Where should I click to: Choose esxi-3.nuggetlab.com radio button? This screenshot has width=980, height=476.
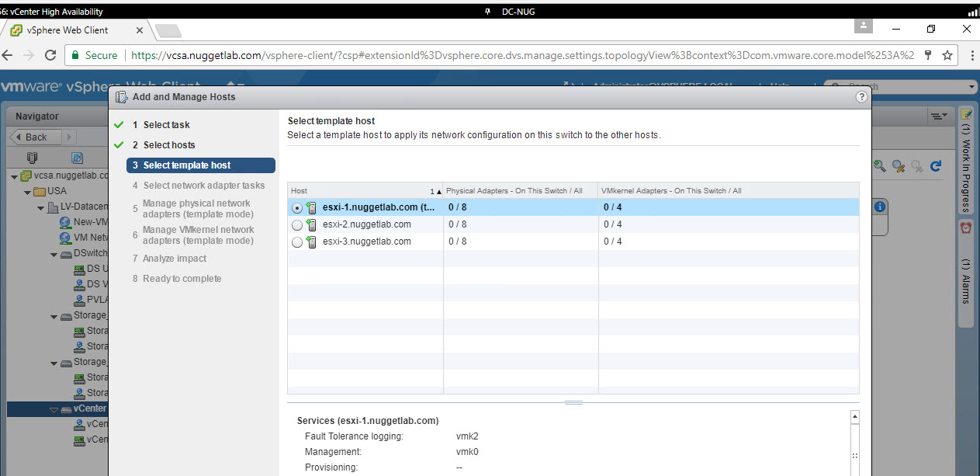(297, 242)
